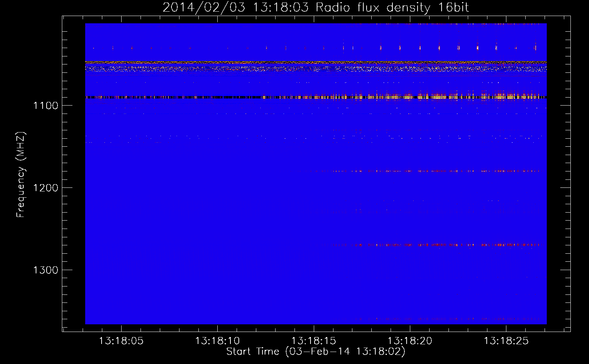The width and height of the screenshot is (589, 364).
Task: Click the "Frequency (MHZ)" axis label
Action: pyautogui.click(x=21, y=175)
